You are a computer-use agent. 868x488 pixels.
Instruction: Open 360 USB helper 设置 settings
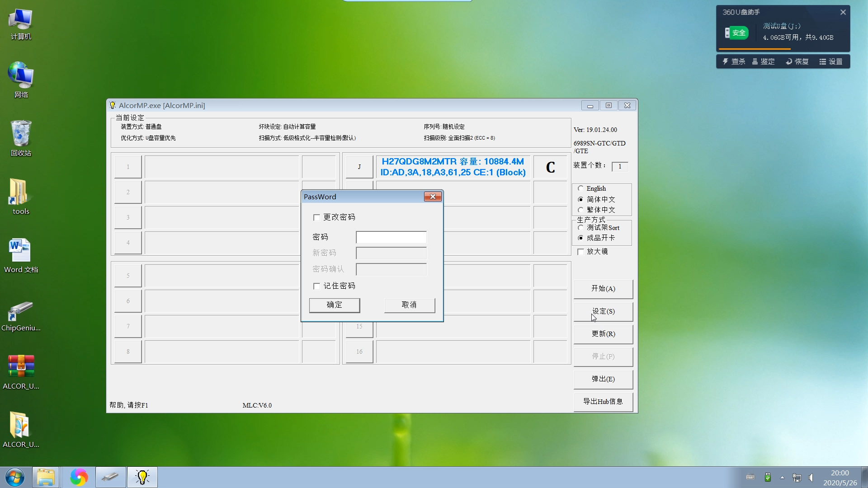point(831,61)
